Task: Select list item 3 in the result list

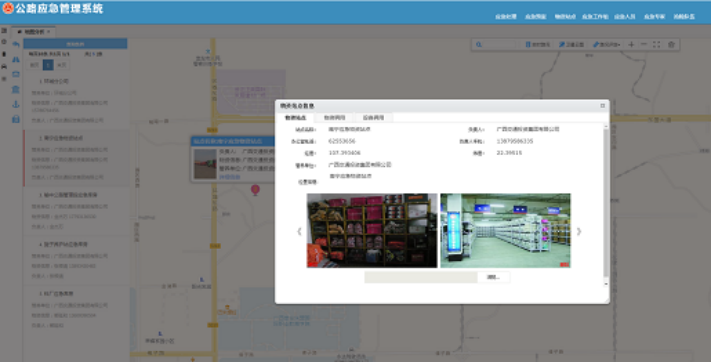Action: click(x=75, y=210)
